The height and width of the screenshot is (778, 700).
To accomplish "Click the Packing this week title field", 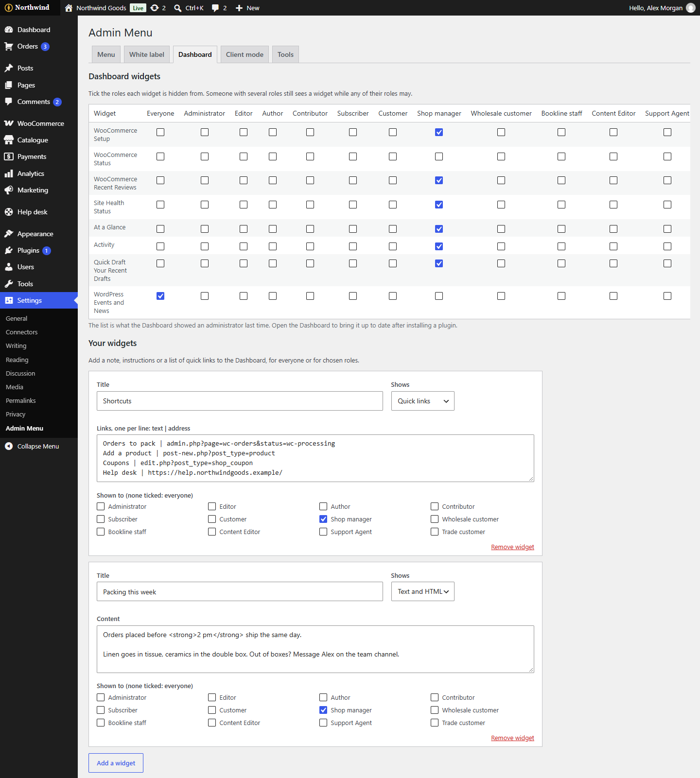I will pyautogui.click(x=240, y=591).
